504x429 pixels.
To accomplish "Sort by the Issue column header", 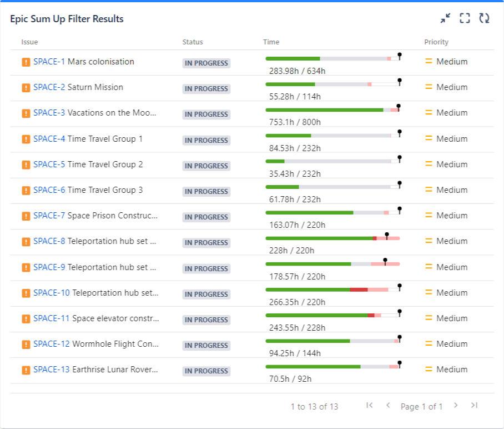I will click(29, 42).
